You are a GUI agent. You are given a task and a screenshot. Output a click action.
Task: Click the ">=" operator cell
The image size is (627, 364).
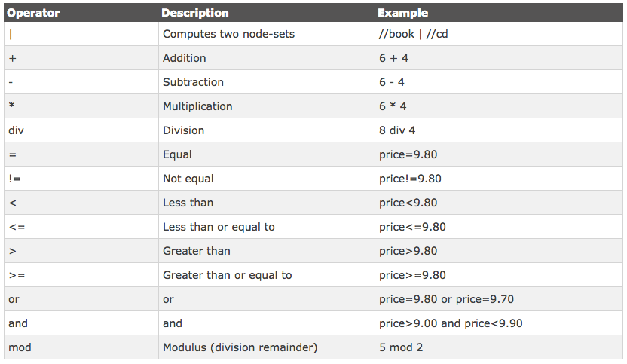pos(17,275)
